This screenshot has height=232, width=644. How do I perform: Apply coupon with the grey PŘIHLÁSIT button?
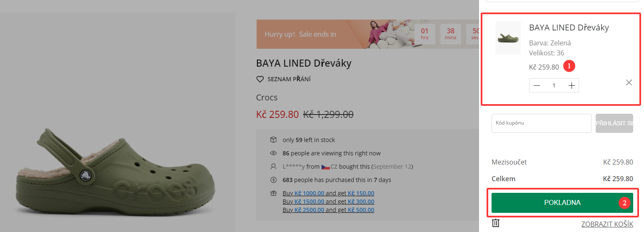point(614,123)
